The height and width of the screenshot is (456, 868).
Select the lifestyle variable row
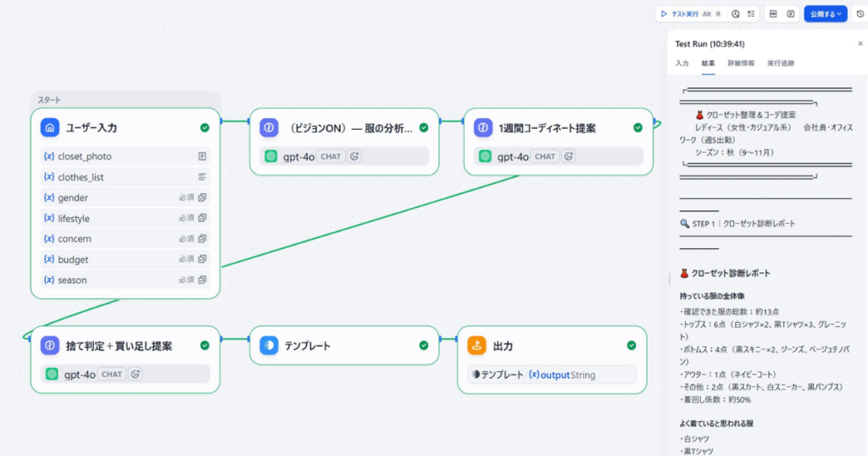(x=125, y=218)
